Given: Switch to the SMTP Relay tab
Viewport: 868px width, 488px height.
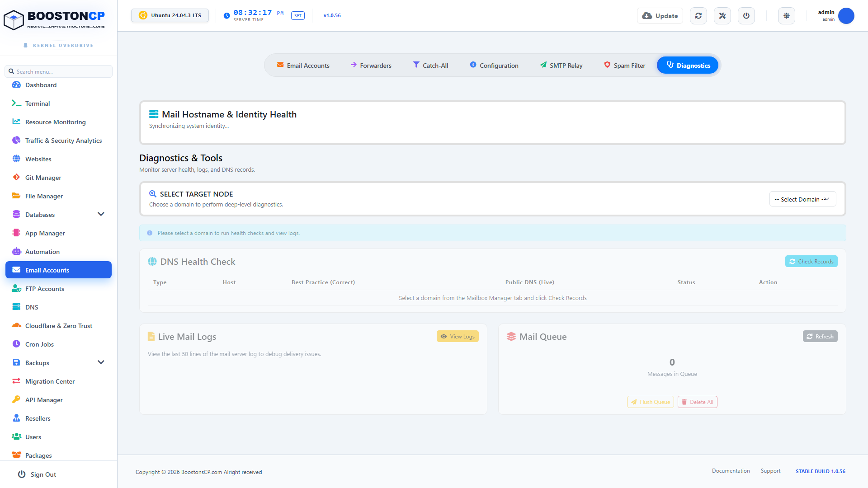Looking at the screenshot, I should point(561,66).
